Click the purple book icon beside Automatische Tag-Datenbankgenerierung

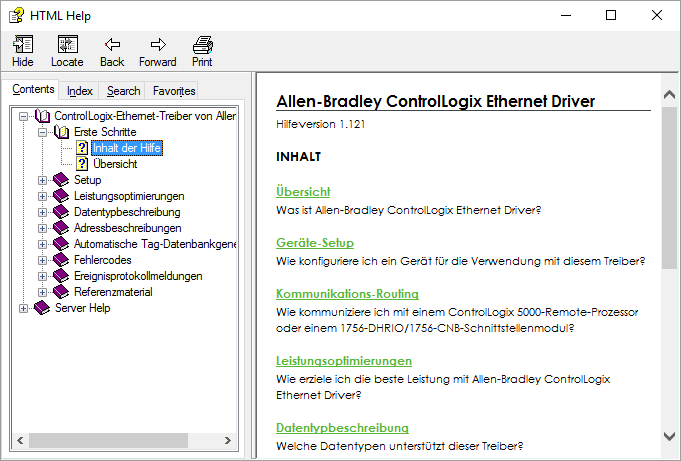(x=61, y=244)
